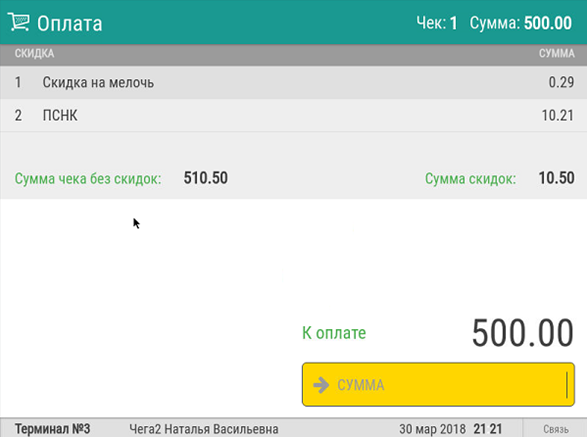
Task: Click the Оплата header title
Action: tap(69, 23)
